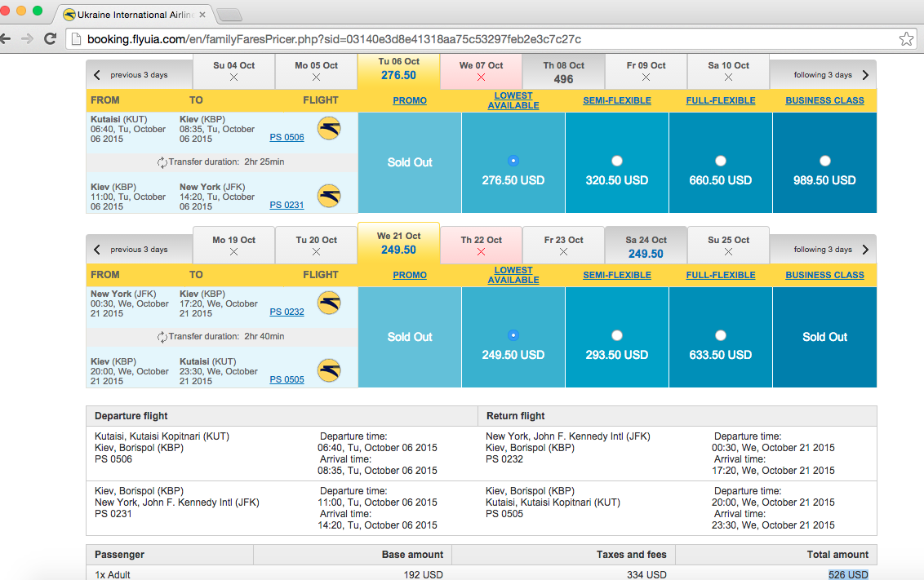The height and width of the screenshot is (580, 924).
Task: Select the 293.50 USD Semi-Flexible return fare
Action: pos(616,335)
